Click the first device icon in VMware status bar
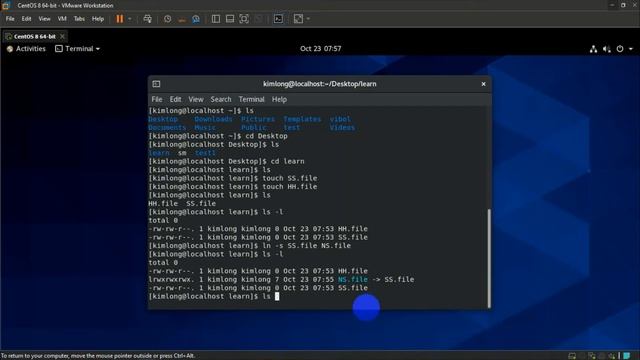 [572, 356]
